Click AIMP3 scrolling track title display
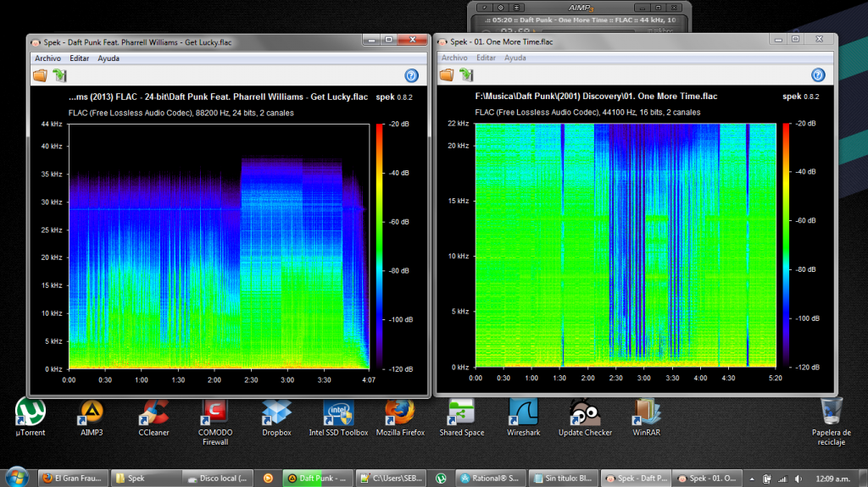The image size is (868, 487). point(580,20)
